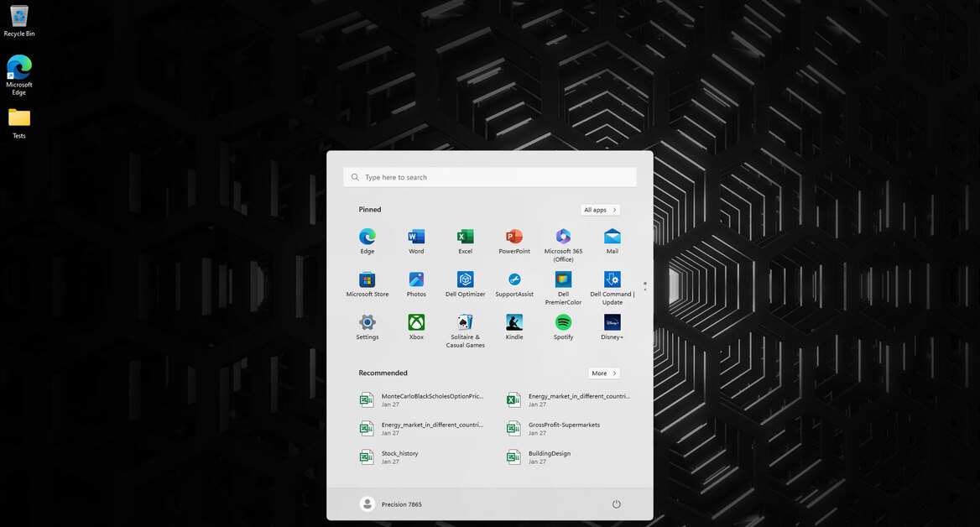Open the BuildingDesign recommended file
Image resolution: width=980 pixels, height=527 pixels.
539,457
